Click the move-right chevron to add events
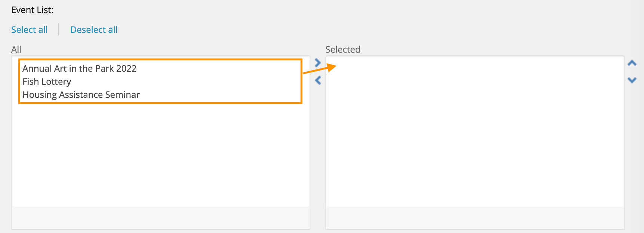This screenshot has width=644, height=233. click(x=318, y=63)
